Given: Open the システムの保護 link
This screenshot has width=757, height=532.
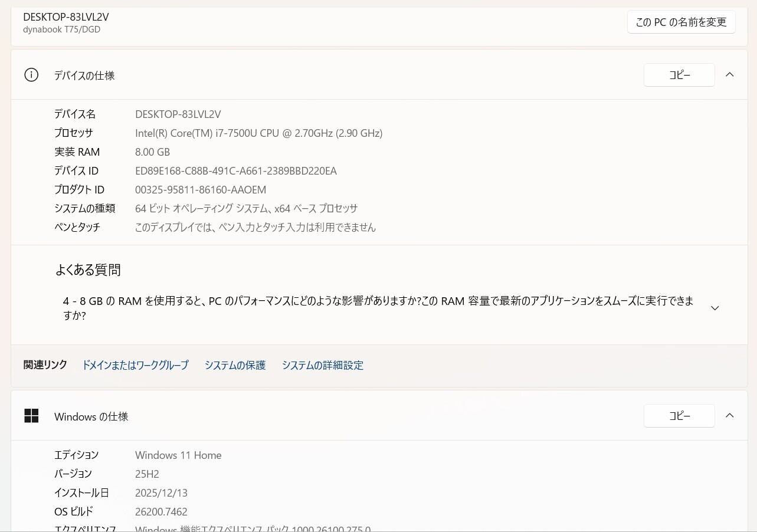Looking at the screenshot, I should coord(235,365).
